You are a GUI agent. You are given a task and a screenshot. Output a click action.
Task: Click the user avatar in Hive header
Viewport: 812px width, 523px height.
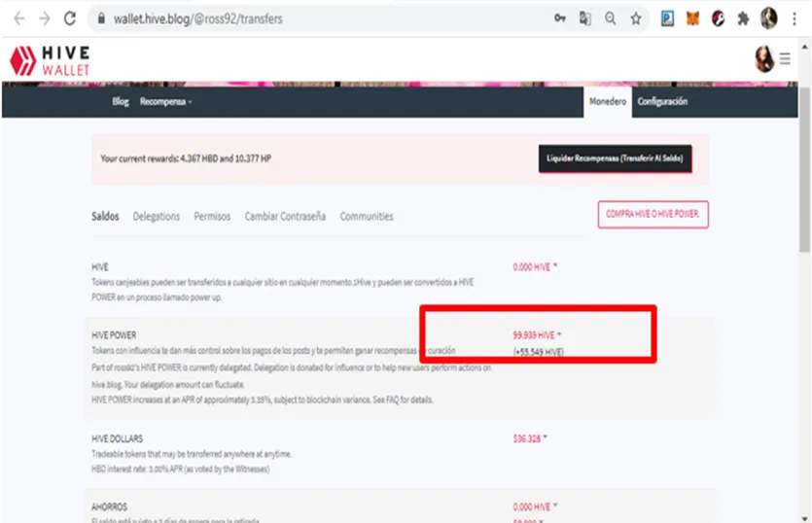(x=764, y=59)
